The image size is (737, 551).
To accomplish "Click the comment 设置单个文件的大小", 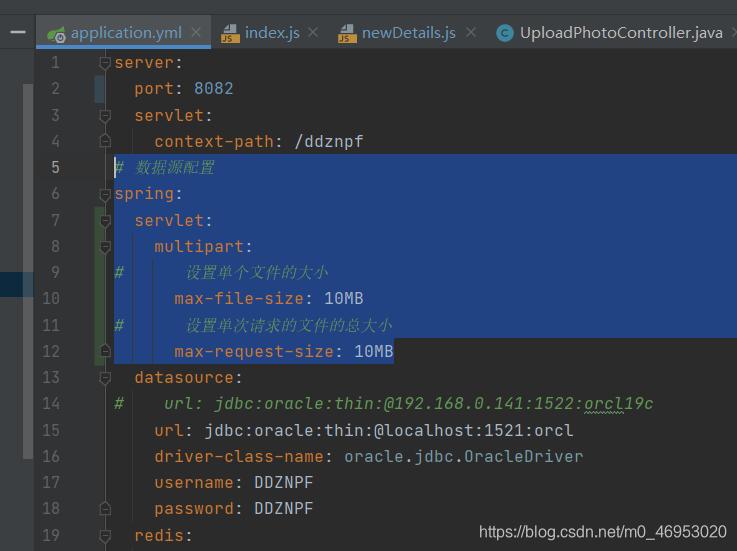I will click(257, 272).
